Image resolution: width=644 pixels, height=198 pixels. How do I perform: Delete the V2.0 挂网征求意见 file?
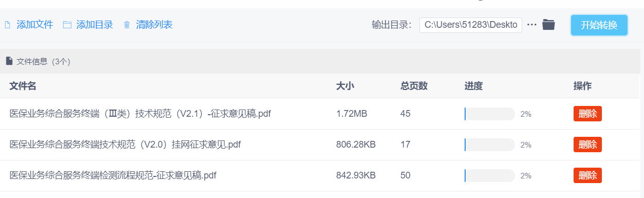(x=587, y=145)
